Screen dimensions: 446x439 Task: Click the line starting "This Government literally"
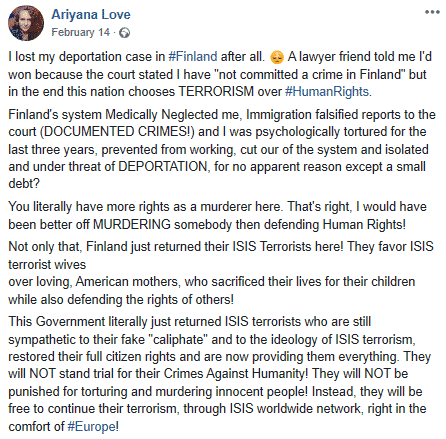pos(189,322)
